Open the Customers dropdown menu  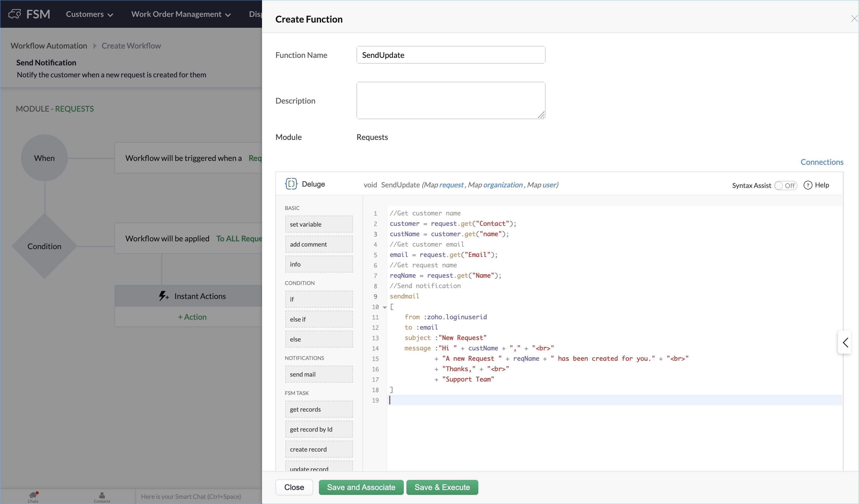point(89,14)
